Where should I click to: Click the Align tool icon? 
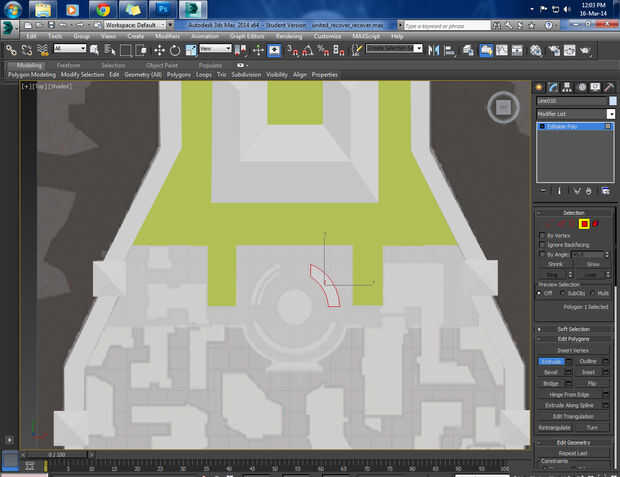coord(450,50)
